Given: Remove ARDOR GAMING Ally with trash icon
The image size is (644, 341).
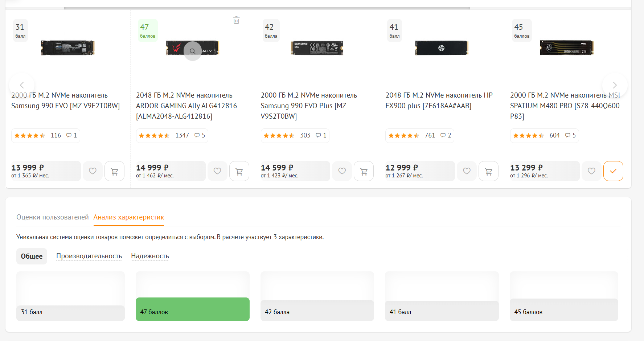Looking at the screenshot, I should click(236, 20).
